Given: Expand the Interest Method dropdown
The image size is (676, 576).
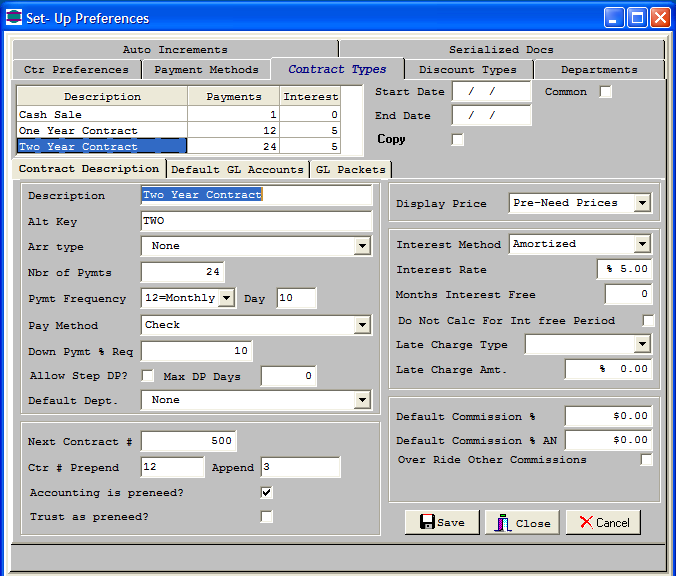Looking at the screenshot, I should [642, 244].
